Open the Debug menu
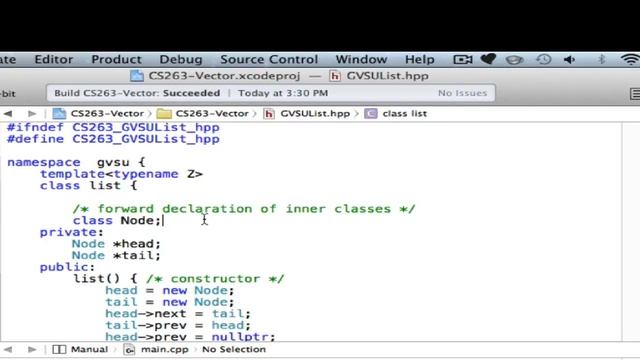 [x=181, y=60]
